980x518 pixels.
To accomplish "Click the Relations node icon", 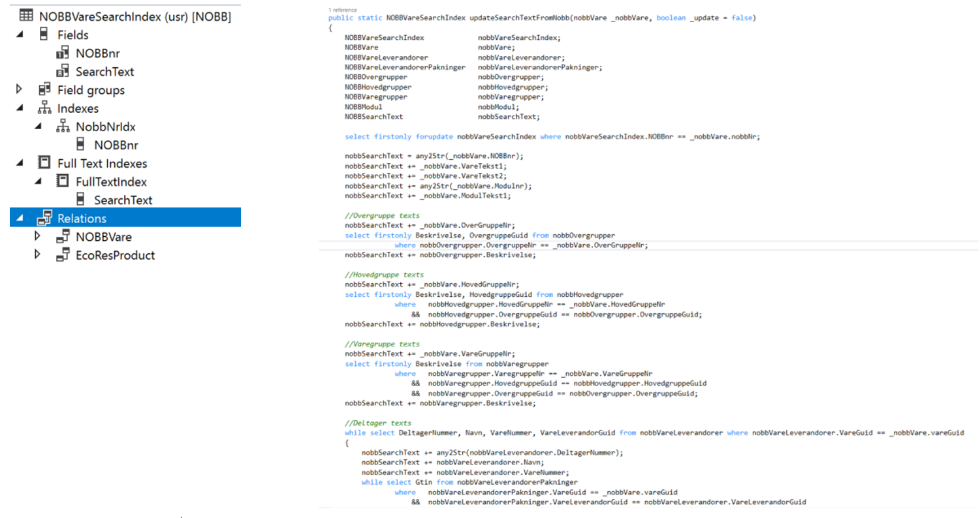I will tap(44, 218).
